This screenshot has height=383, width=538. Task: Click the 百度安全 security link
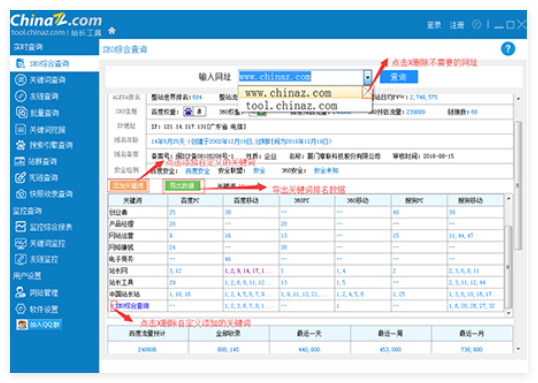coord(198,171)
